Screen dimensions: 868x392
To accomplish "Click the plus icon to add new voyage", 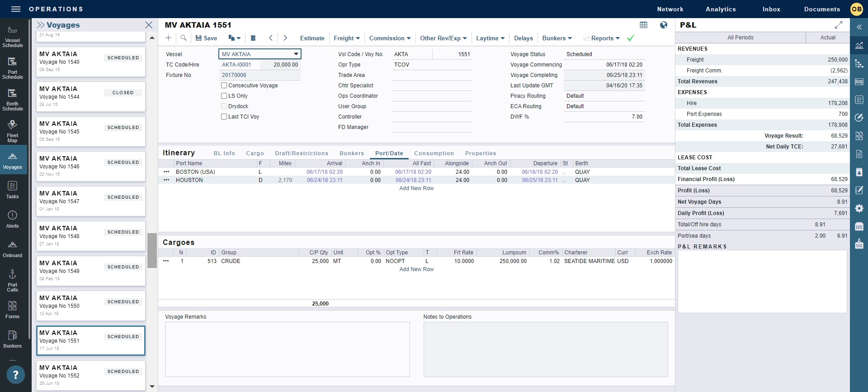I will point(169,38).
